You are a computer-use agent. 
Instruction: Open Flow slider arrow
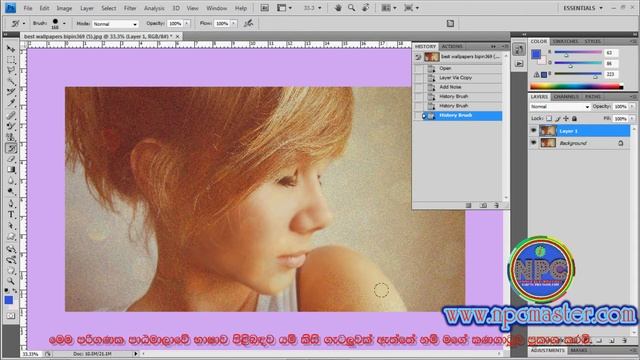click(234, 24)
